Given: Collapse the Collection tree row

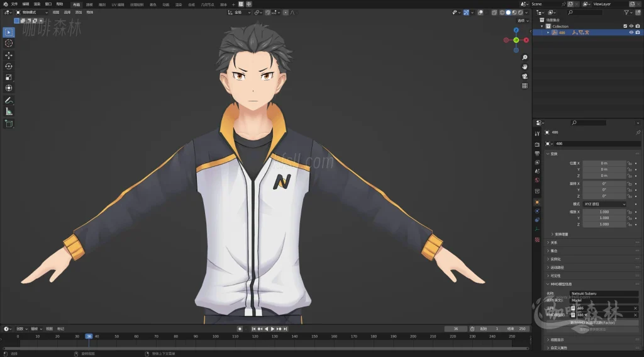Looking at the screenshot, I should click(542, 26).
